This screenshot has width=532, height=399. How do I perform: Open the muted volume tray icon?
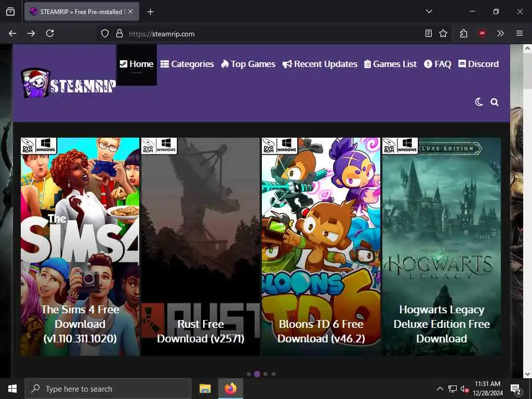click(x=464, y=389)
